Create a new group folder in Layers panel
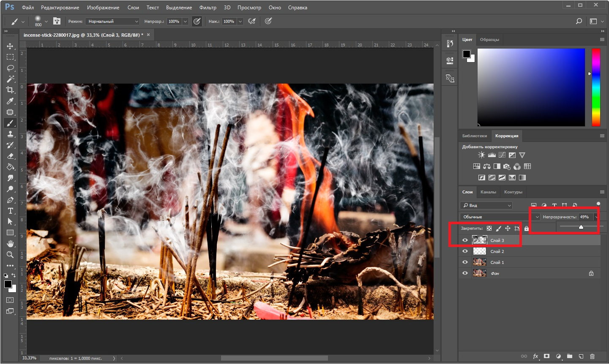Viewport: 609px width, 364px height. (x=570, y=356)
